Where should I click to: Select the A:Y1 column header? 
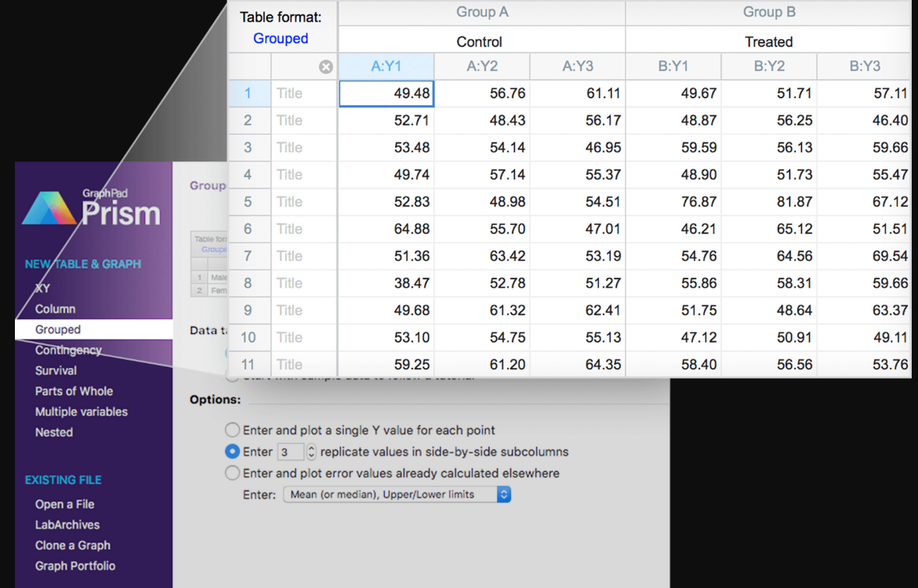point(386,67)
